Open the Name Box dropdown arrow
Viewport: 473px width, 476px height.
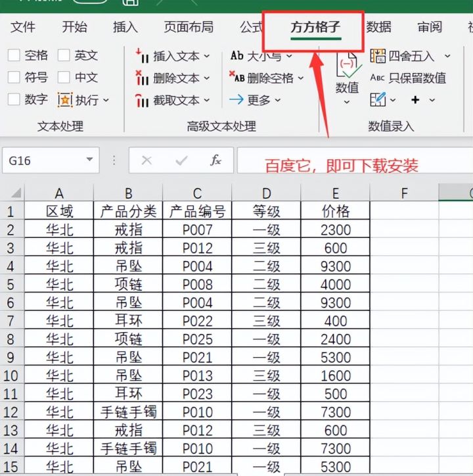(x=89, y=159)
